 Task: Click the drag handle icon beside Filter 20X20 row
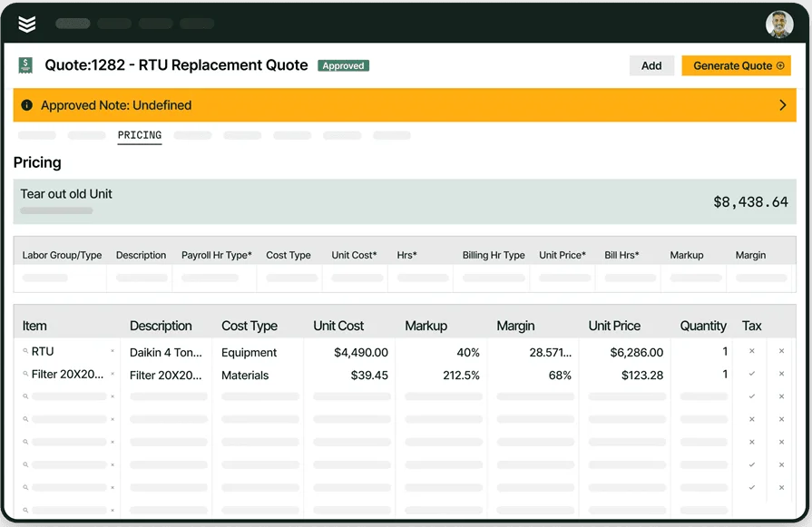pyautogui.click(x=25, y=374)
